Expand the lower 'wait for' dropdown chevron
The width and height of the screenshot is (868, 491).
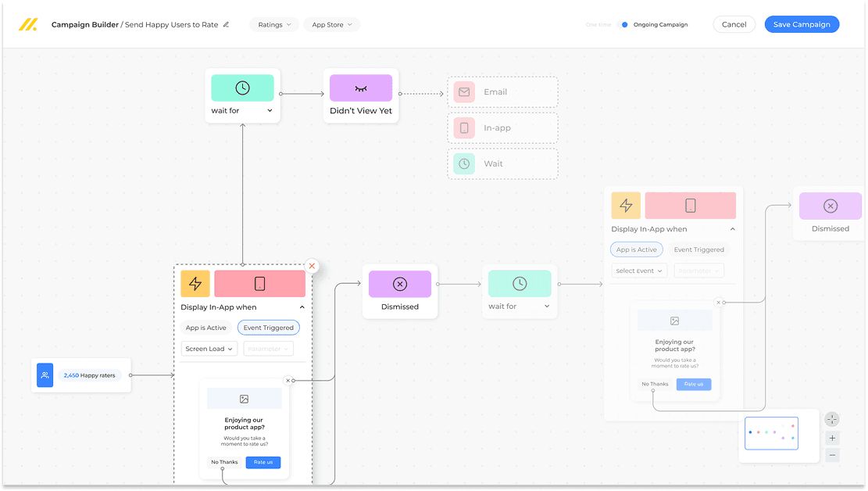pyautogui.click(x=547, y=306)
